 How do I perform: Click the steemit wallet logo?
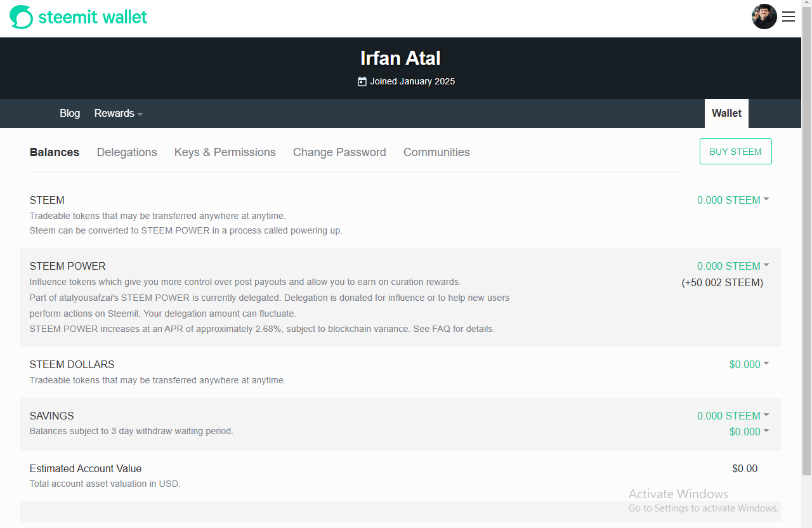click(77, 16)
